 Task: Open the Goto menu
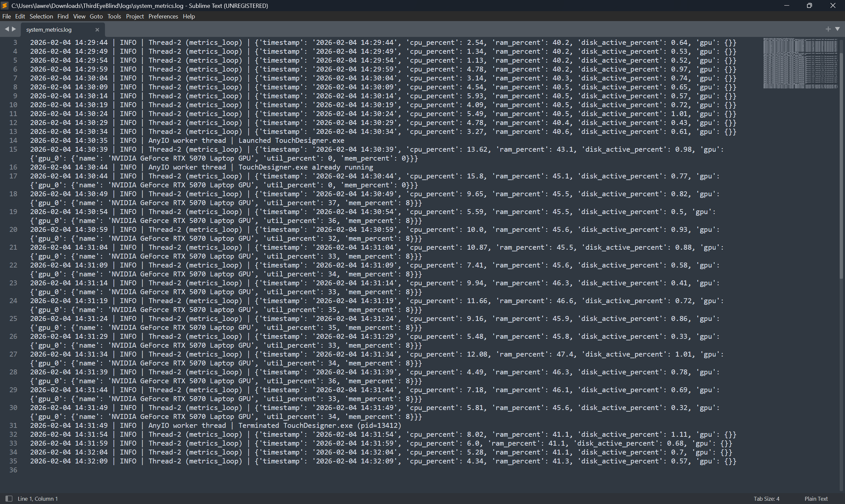tap(96, 16)
